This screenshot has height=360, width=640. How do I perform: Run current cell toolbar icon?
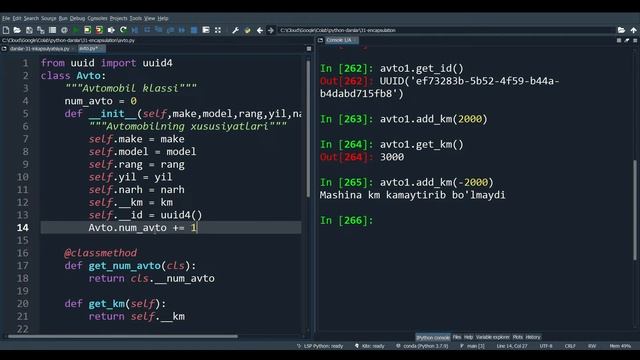click(87, 30)
